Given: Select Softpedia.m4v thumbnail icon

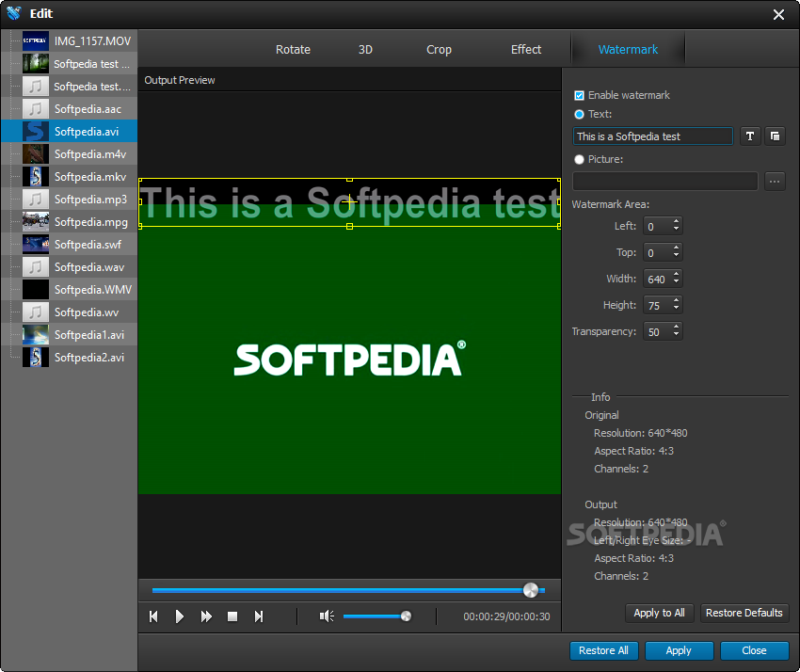Looking at the screenshot, I should pyautogui.click(x=36, y=154).
